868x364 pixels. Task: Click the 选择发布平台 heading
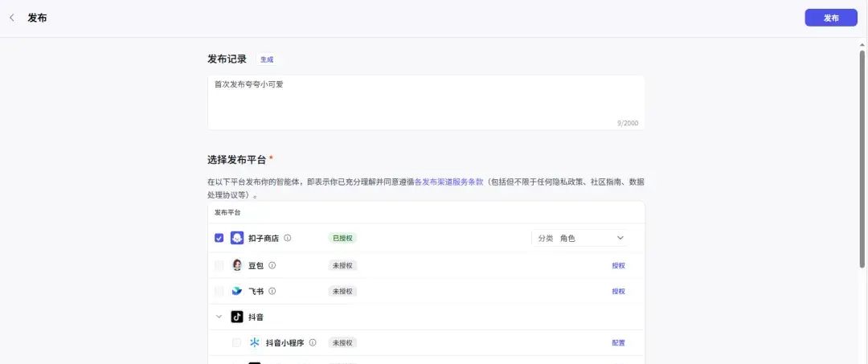pyautogui.click(x=237, y=160)
